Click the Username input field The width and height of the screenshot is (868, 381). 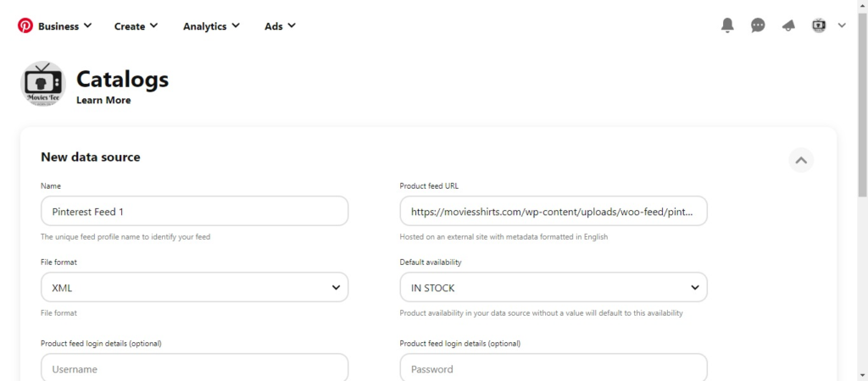194,368
